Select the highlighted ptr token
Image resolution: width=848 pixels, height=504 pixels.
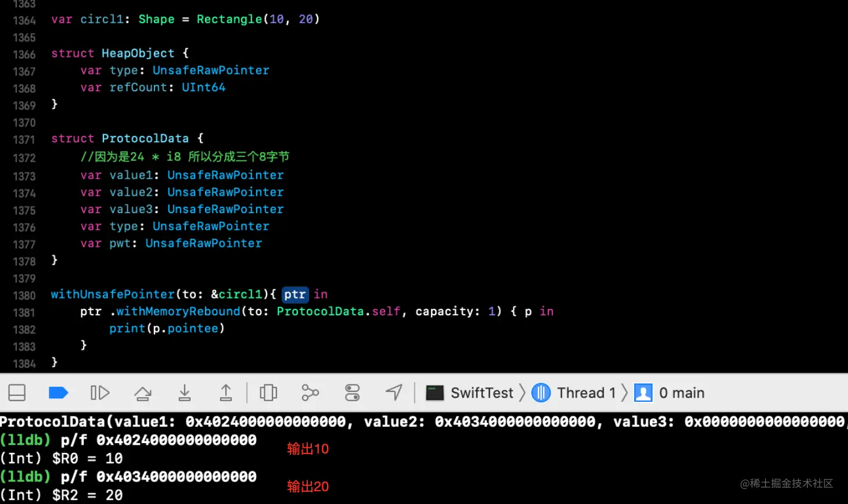(295, 294)
